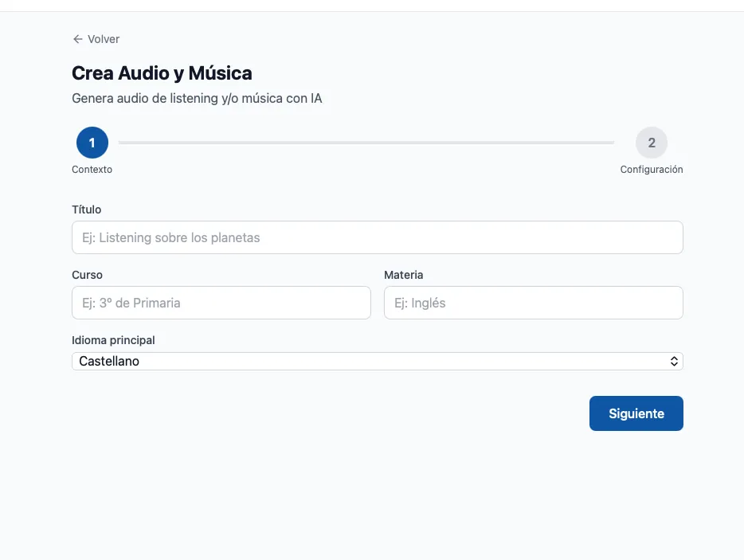Image resolution: width=744 pixels, height=560 pixels.
Task: Click the Título field label
Action: coord(86,210)
